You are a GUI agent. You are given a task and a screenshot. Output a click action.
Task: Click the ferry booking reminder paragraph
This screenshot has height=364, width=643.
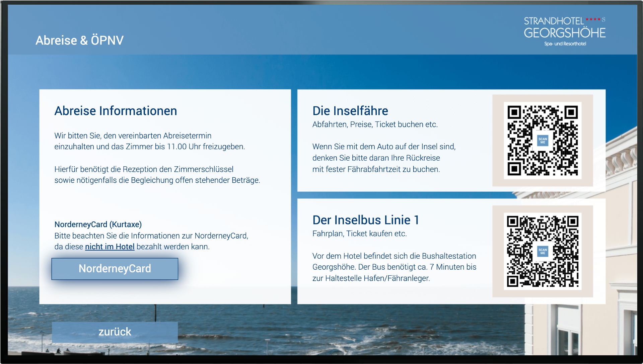click(x=384, y=158)
